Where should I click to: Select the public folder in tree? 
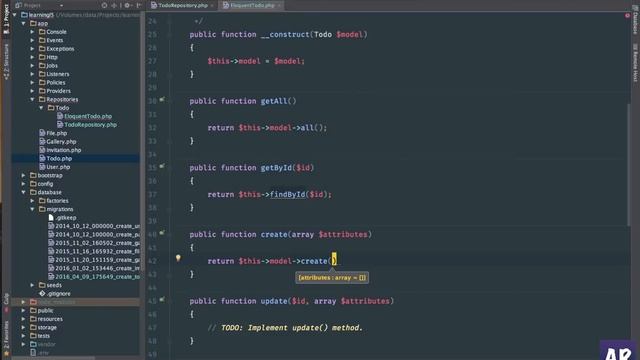45,311
